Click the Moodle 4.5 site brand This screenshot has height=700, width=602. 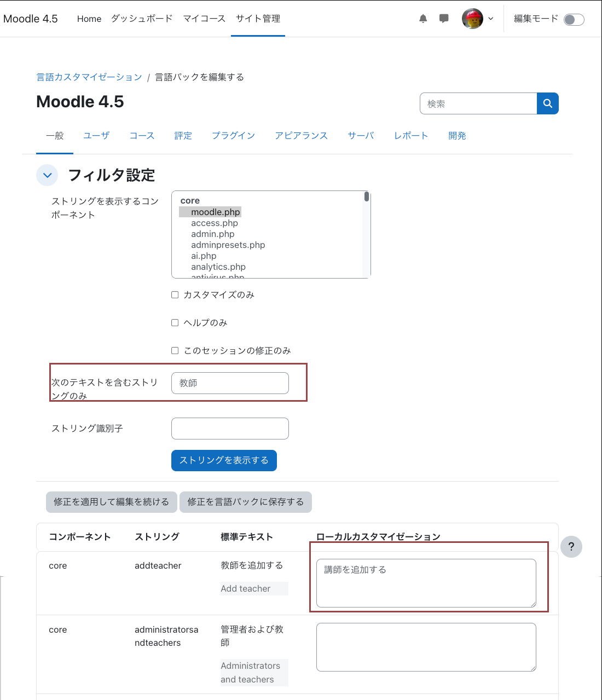point(31,19)
